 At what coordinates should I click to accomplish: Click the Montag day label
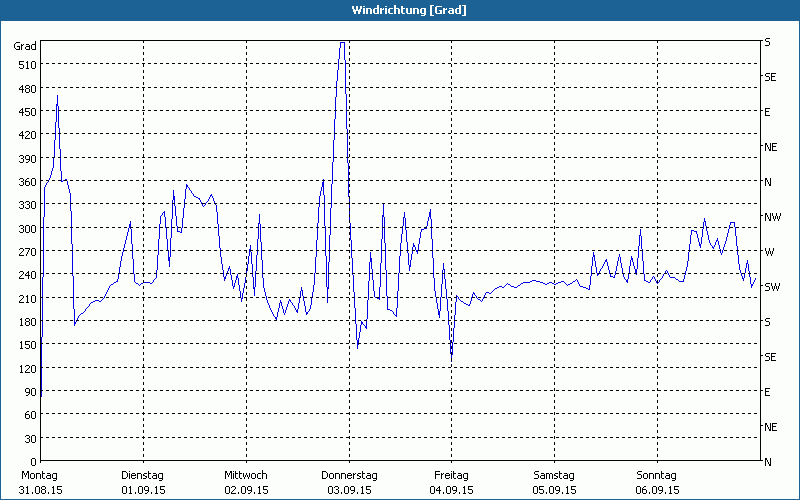click(x=39, y=476)
